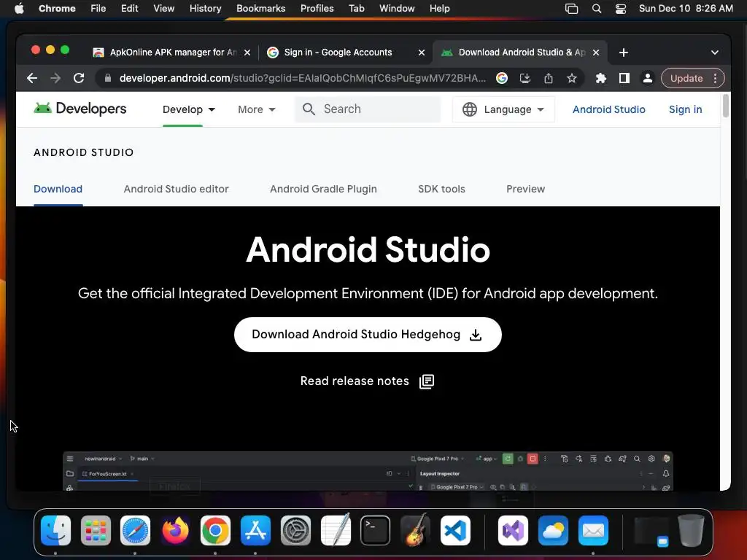Open Launchpad from the Dock
Screen dimensions: 747x560
(x=96, y=531)
